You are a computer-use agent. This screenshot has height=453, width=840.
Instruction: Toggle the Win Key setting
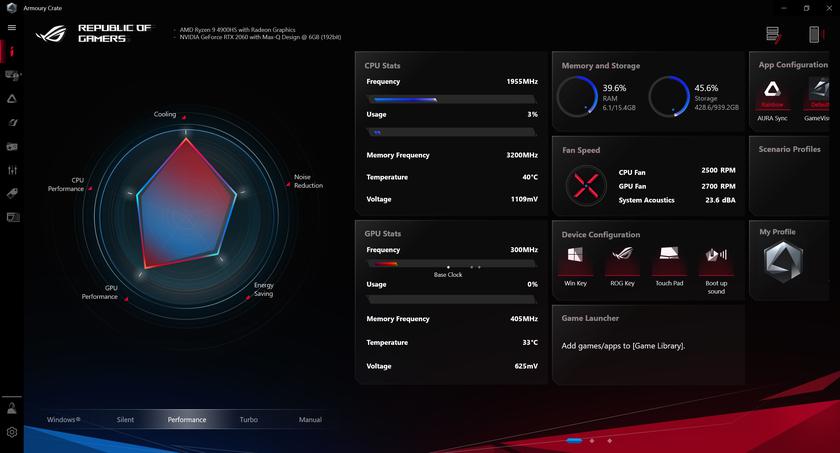pos(576,260)
